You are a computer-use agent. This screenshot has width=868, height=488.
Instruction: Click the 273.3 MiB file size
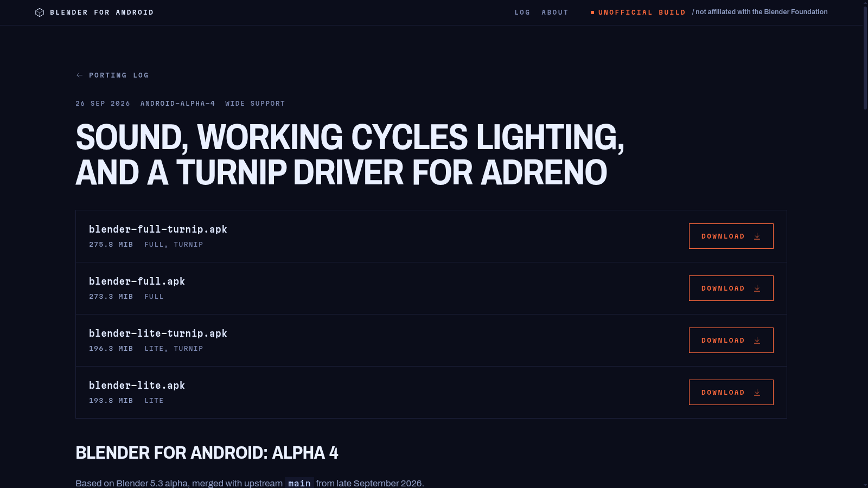(111, 297)
